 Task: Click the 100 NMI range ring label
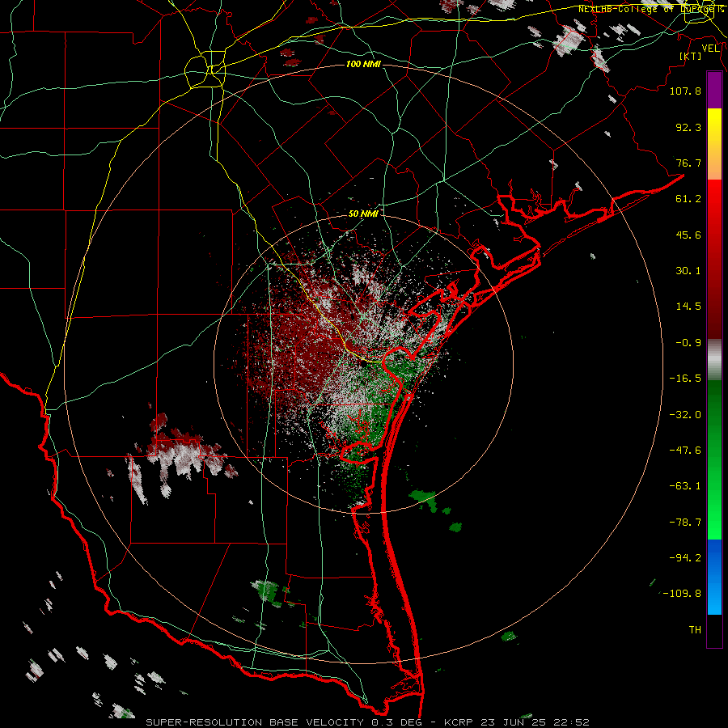[x=363, y=64]
